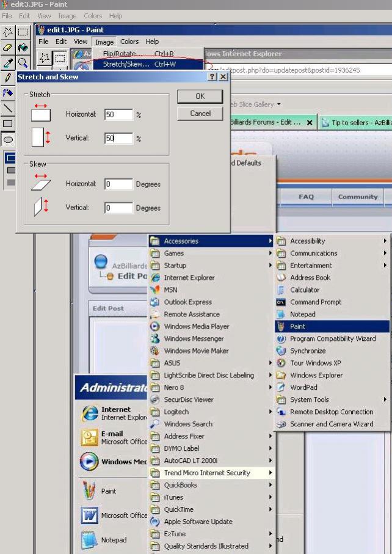Open the View menu in edit3 Paint
Image resolution: width=392 pixels, height=554 pixels.
(44, 16)
